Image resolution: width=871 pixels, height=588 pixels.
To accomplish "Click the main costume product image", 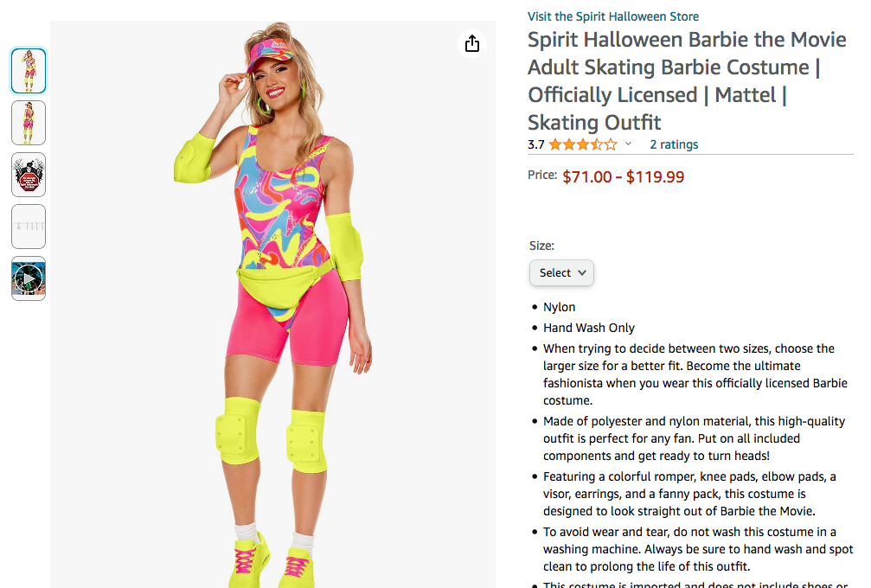I will [272, 304].
